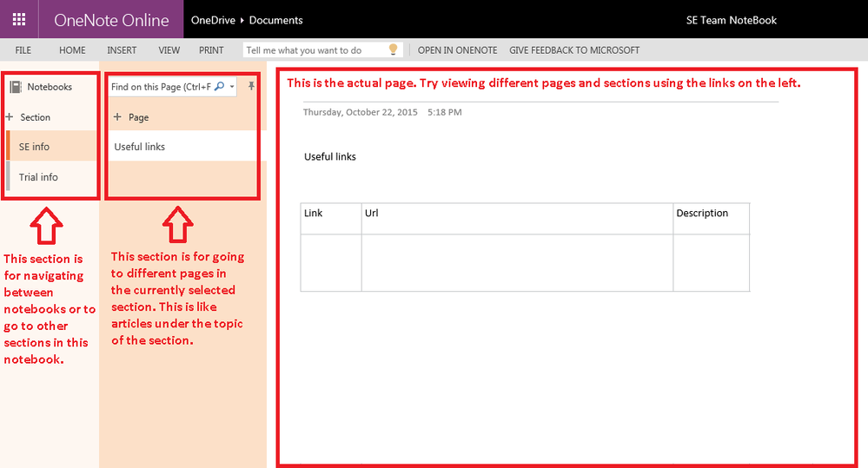Click the plus icon next to Page
The width and height of the screenshot is (868, 468).
[117, 116]
